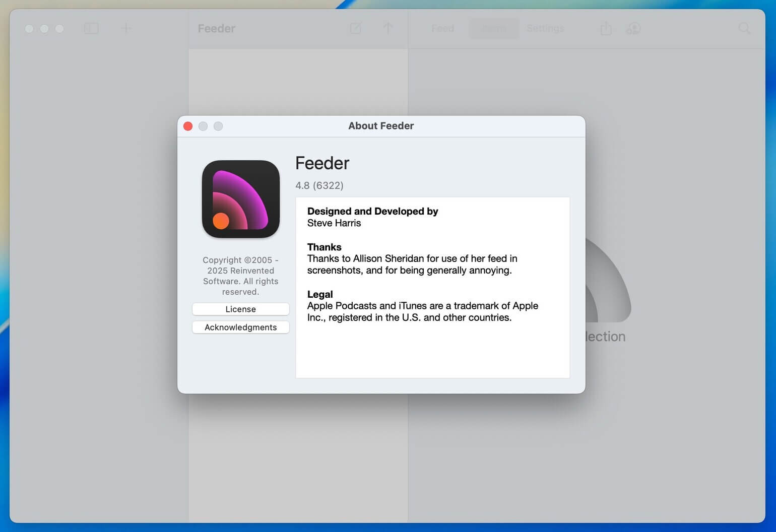Viewport: 776px width, 532px height.
Task: Click the version text 4.8 (6322)
Action: pos(319,185)
